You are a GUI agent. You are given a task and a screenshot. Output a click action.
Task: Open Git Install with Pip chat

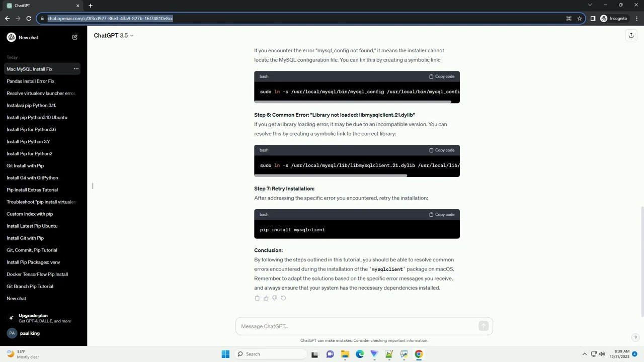(43, 165)
